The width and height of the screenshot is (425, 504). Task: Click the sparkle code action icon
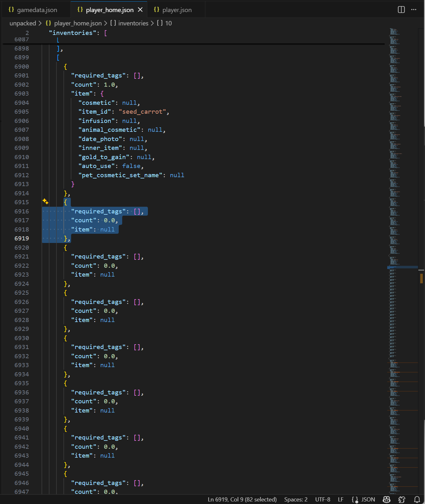pyautogui.click(x=45, y=201)
